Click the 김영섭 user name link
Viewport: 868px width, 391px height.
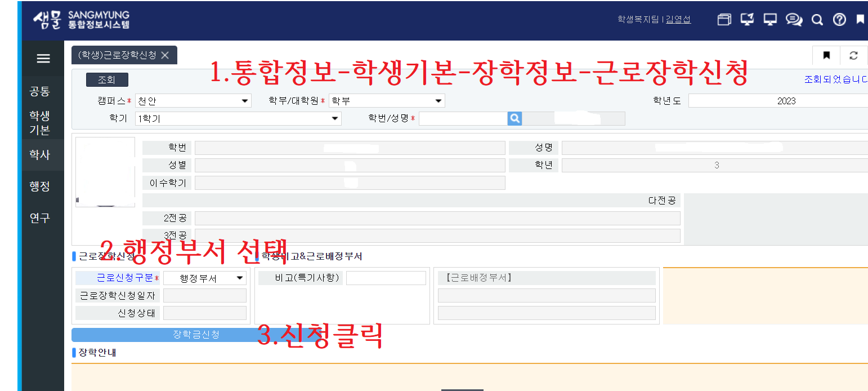point(678,19)
